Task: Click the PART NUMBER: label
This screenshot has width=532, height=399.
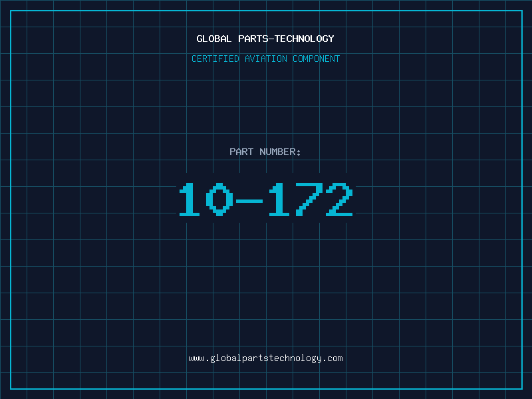Action: (x=265, y=152)
